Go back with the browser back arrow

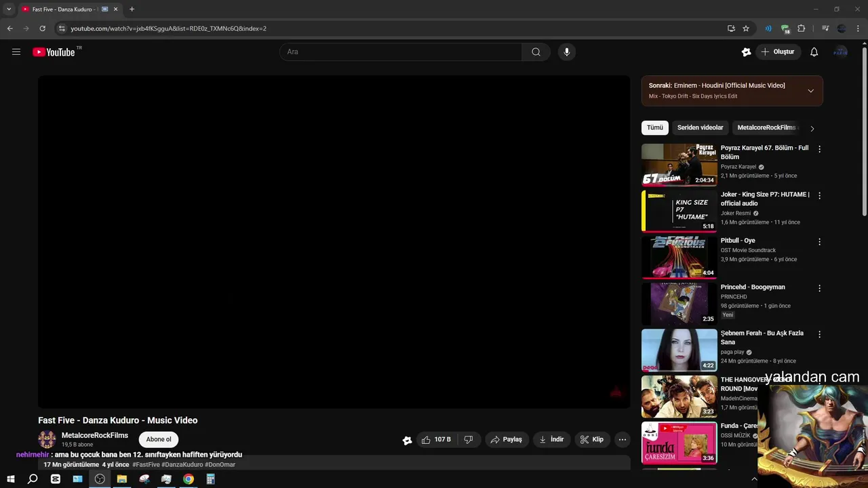point(9,28)
